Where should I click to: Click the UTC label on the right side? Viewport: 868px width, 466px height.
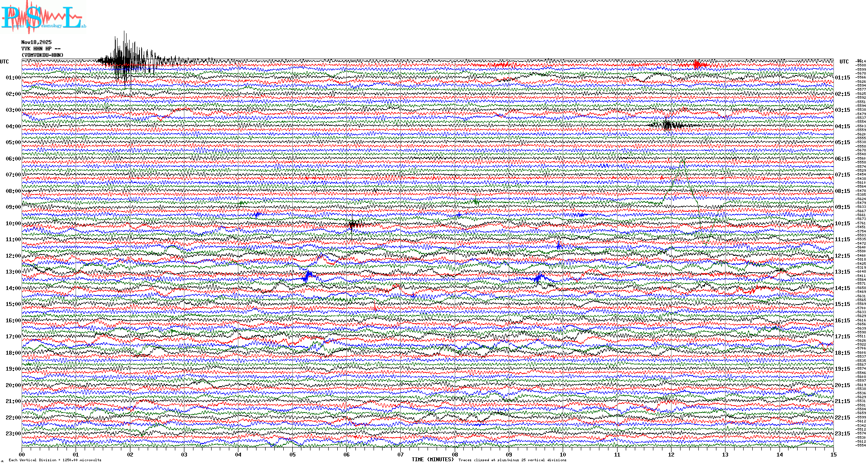(844, 62)
